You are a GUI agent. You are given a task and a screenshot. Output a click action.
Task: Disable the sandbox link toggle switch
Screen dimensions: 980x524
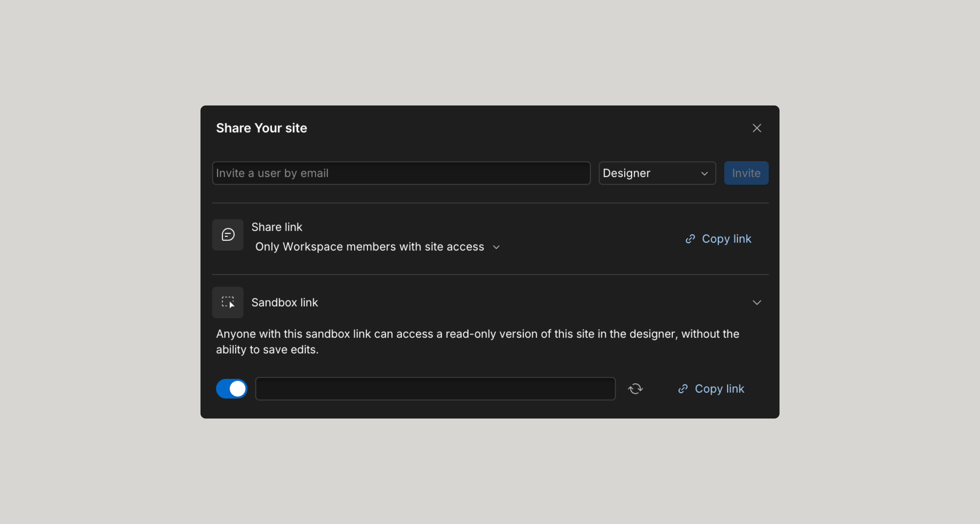tap(231, 388)
